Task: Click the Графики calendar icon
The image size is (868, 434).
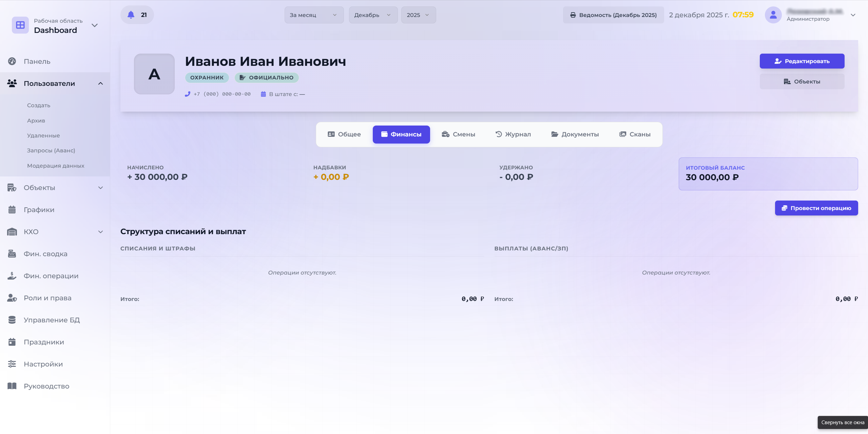Action: (12, 210)
